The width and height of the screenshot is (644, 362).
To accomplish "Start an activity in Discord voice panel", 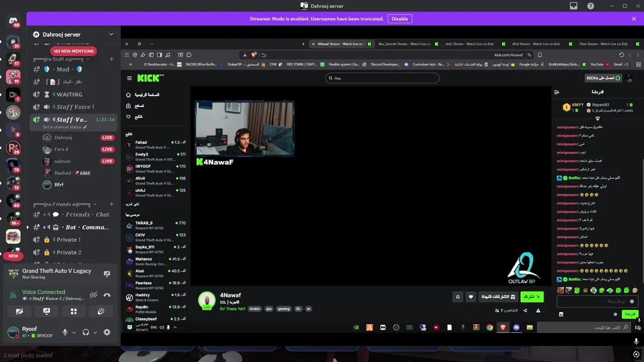I will click(x=74, y=311).
